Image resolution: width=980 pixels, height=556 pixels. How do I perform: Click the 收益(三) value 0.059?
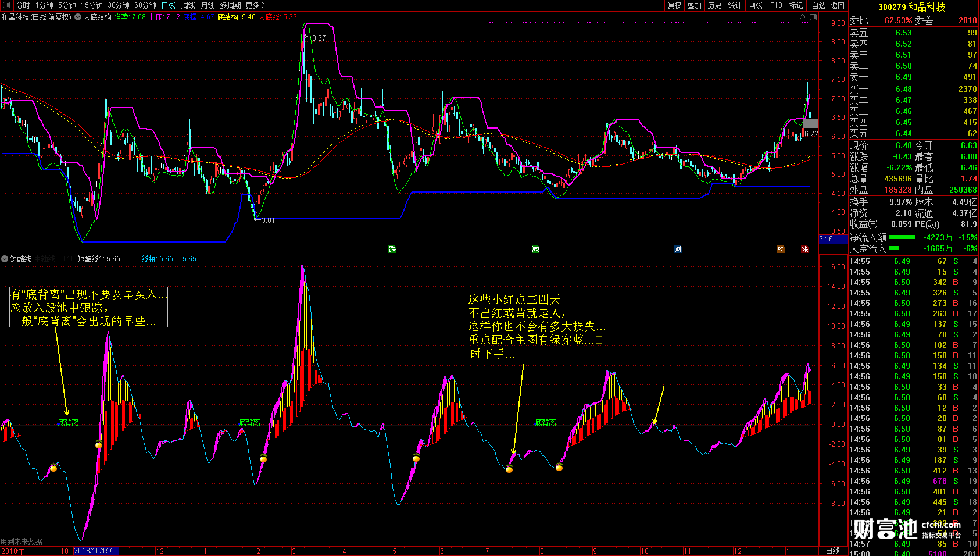(x=901, y=224)
